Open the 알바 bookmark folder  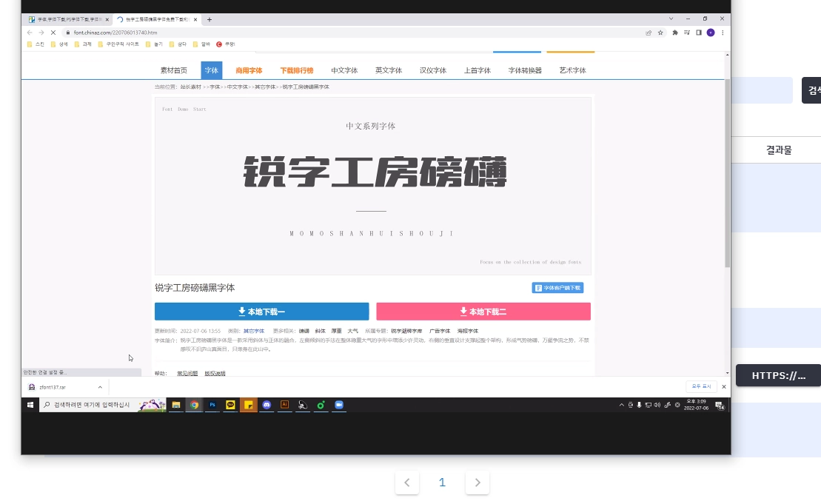click(x=201, y=44)
